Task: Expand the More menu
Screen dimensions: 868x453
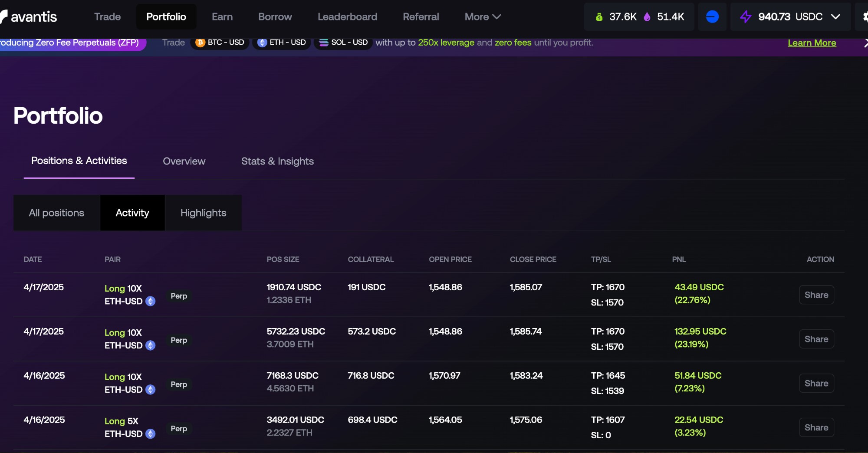Action: click(x=483, y=17)
